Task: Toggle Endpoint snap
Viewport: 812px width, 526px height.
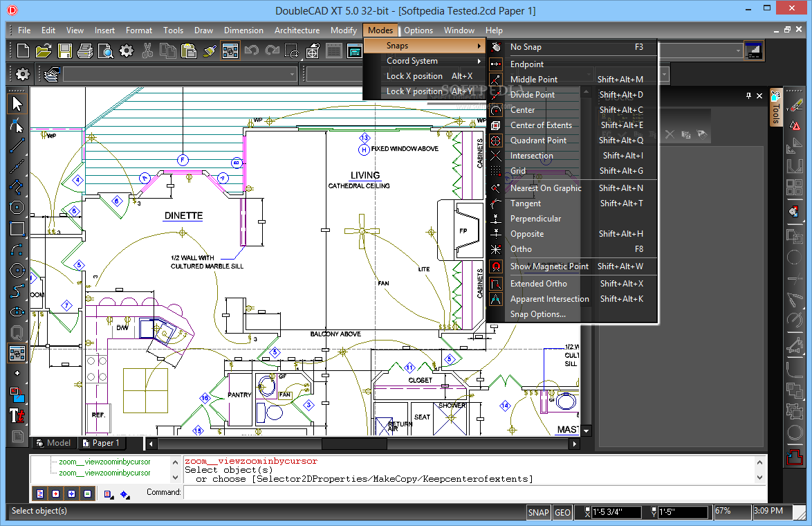Action: click(573, 64)
